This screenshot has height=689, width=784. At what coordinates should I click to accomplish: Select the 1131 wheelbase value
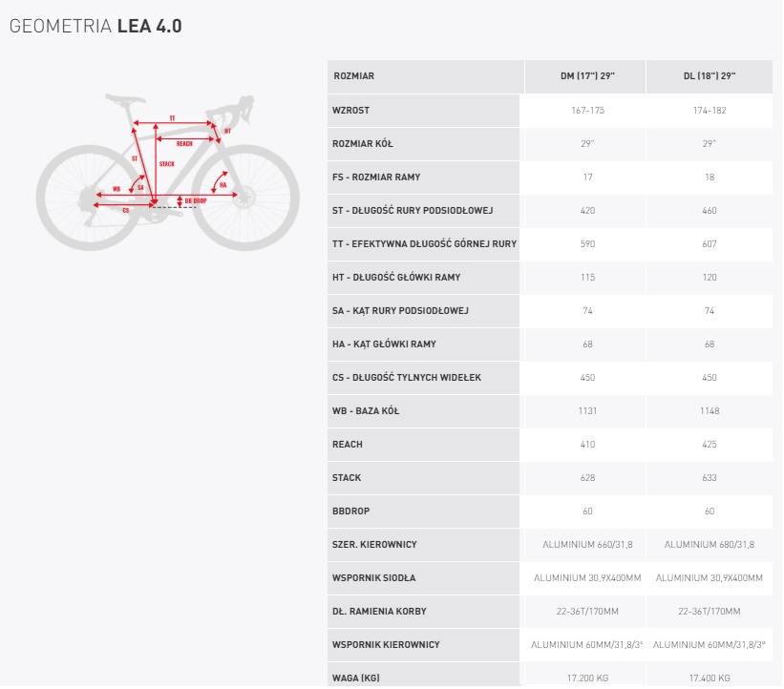pos(587,410)
